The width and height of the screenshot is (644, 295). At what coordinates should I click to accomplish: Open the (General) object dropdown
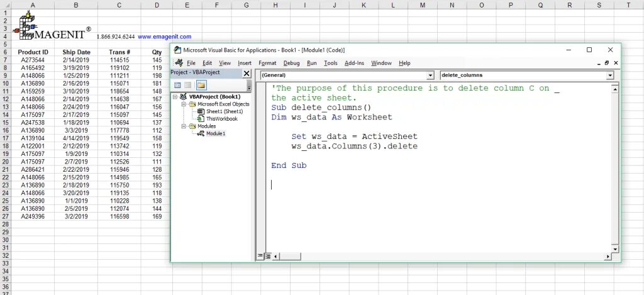[430, 75]
